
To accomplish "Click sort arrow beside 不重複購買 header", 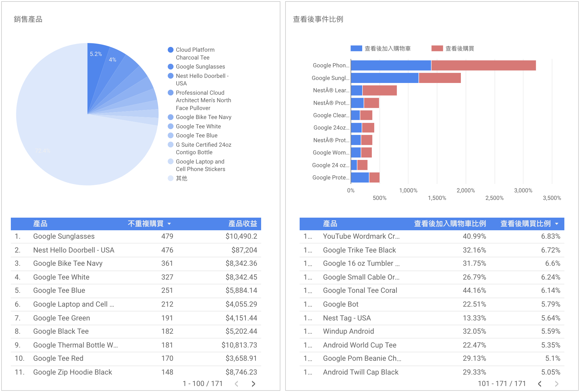I will (x=169, y=224).
